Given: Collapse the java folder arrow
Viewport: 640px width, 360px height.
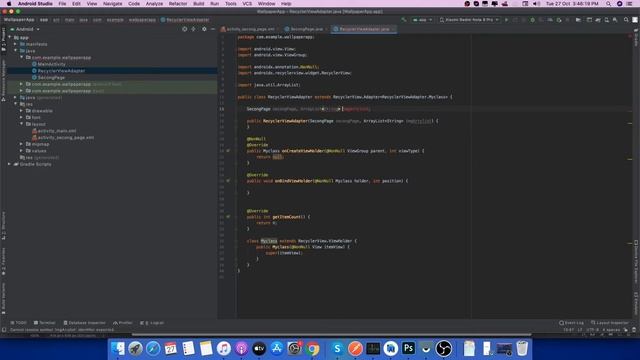Looking at the screenshot, I should click(x=16, y=51).
